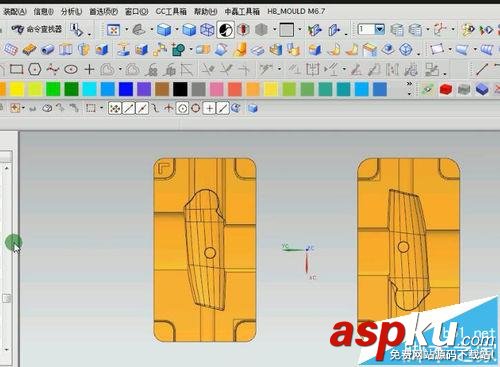The image size is (500, 367).
Task: Open the 装配(A) menu
Action: pyautogui.click(x=14, y=11)
